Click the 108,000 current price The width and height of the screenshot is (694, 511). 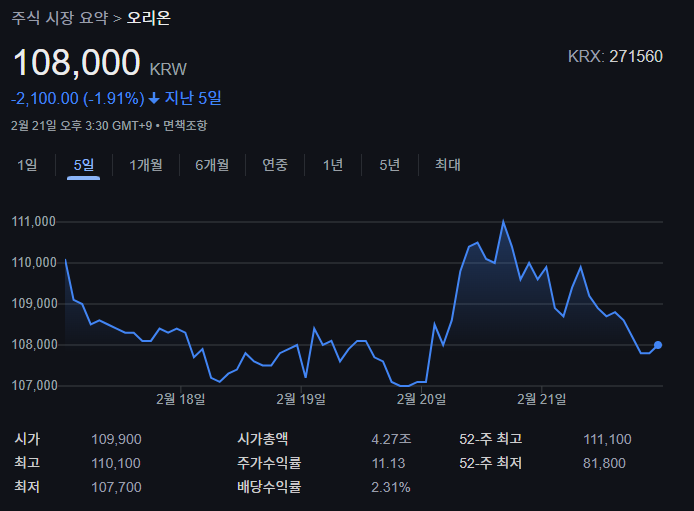pyautogui.click(x=77, y=63)
